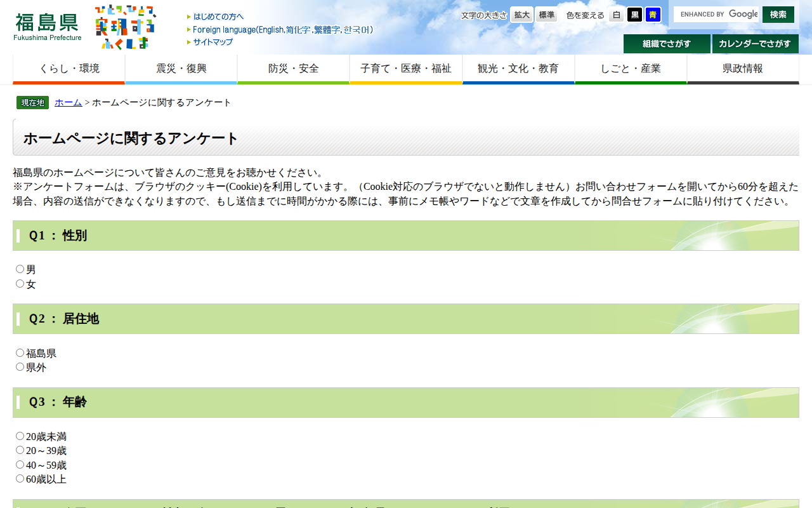This screenshot has height=508, width=812.
Task: Open カレンダーでさがす page
Action: (x=755, y=44)
